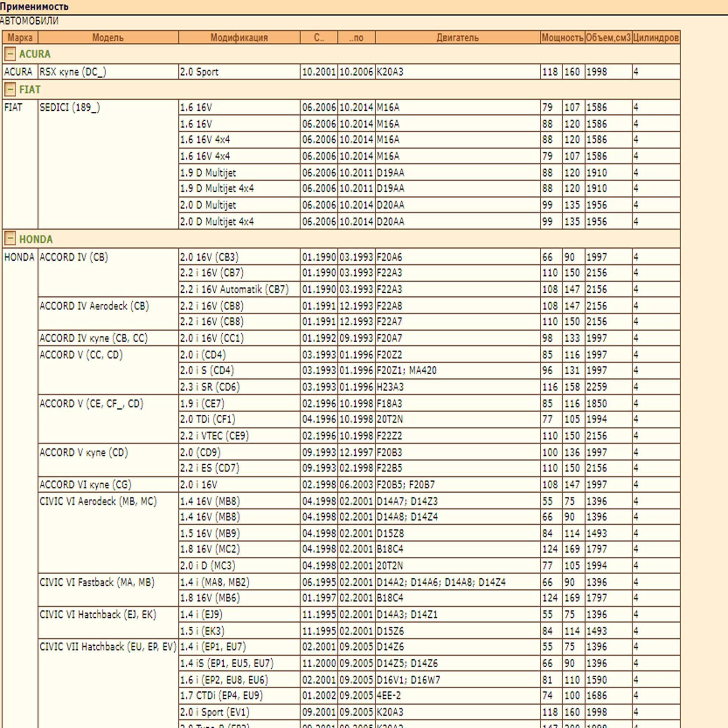Click the FIAT group heading
Image resolution: width=728 pixels, height=728 pixels.
point(30,90)
